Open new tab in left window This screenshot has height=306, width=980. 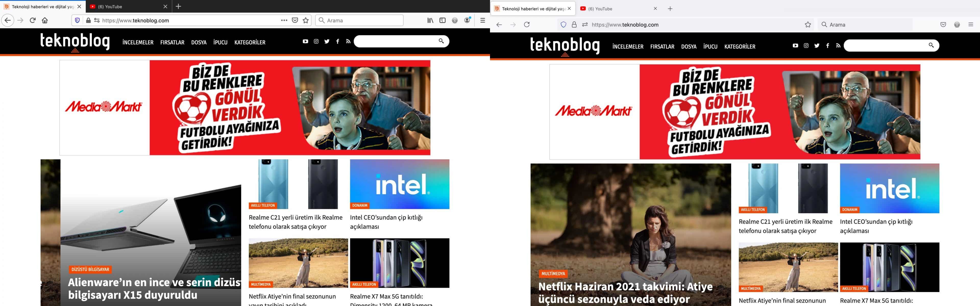point(178,6)
